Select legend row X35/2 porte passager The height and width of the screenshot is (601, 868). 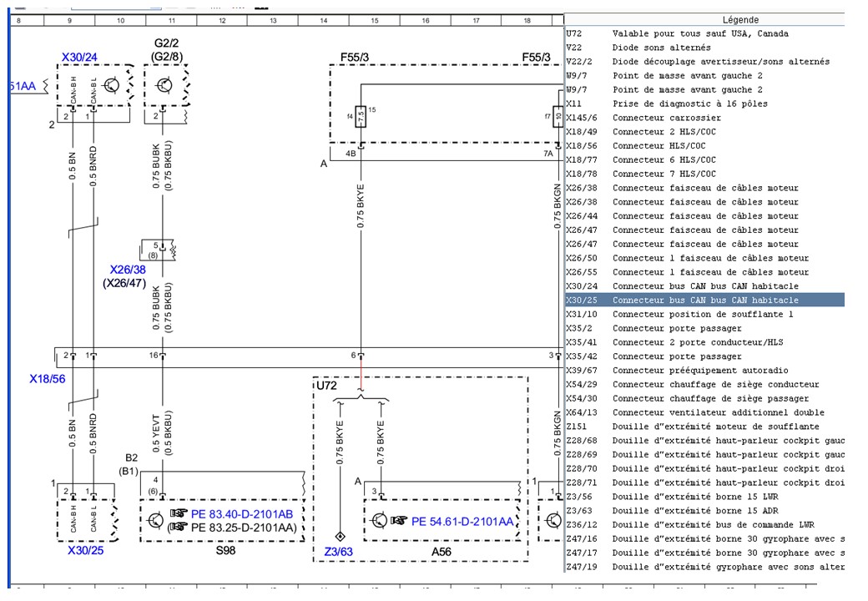tap(704, 328)
